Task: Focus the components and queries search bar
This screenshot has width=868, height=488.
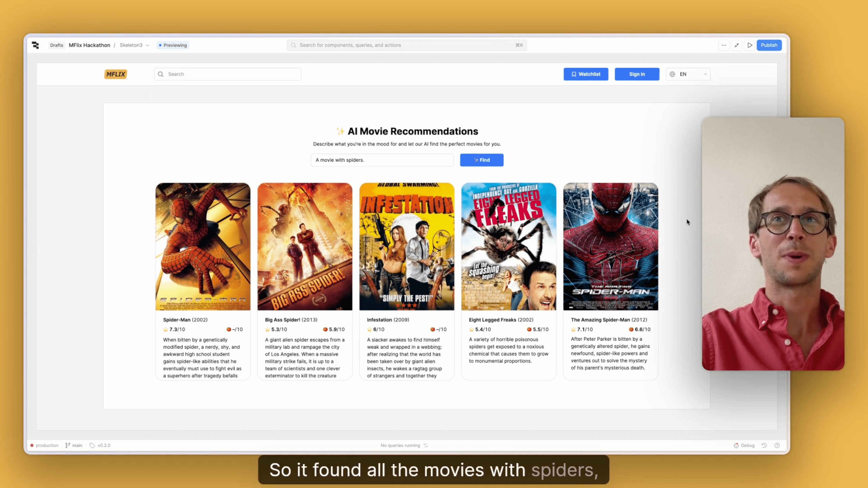Action: click(x=406, y=45)
